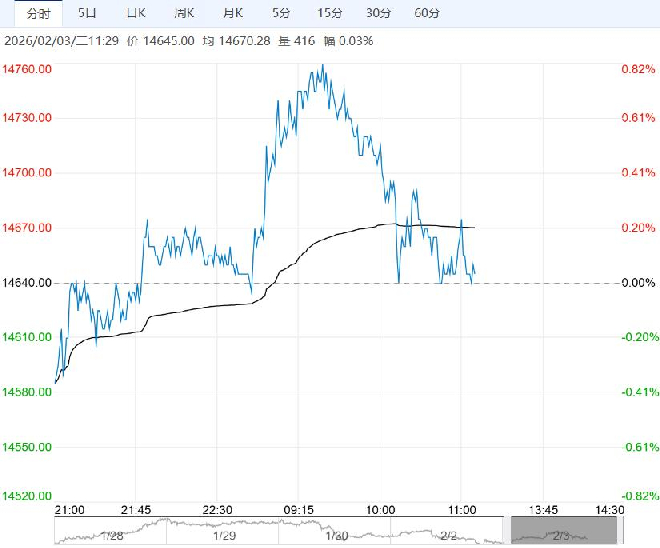This screenshot has height=548, width=660.
Task: Select 1/30 in the overview timeline
Action: [336, 536]
